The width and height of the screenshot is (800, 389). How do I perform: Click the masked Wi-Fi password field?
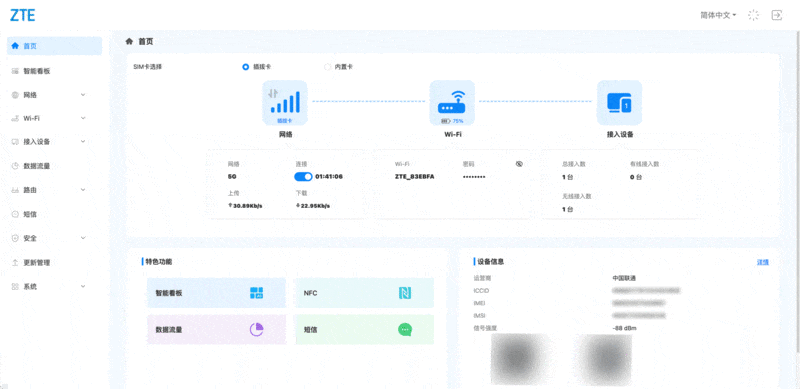coord(474,177)
